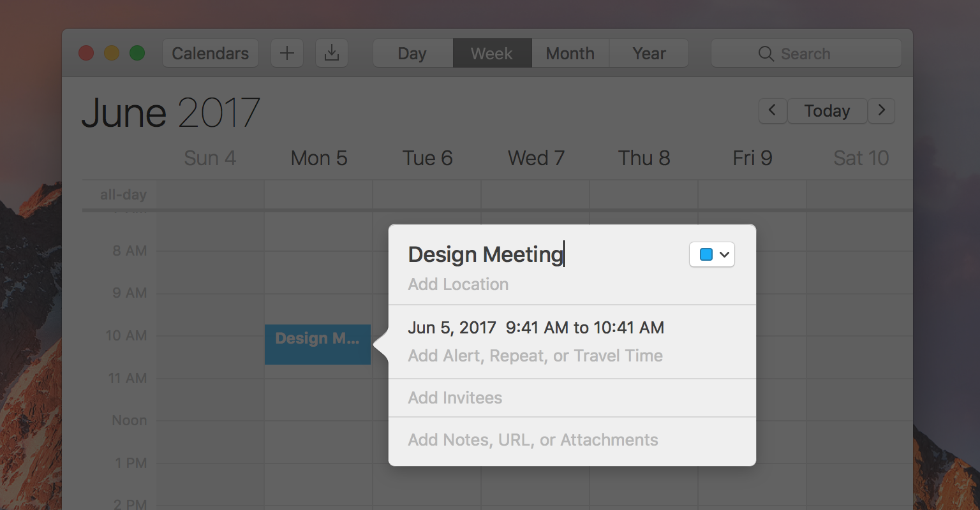Click the plus icon to add event
Viewport: 980px width, 510px height.
(287, 54)
